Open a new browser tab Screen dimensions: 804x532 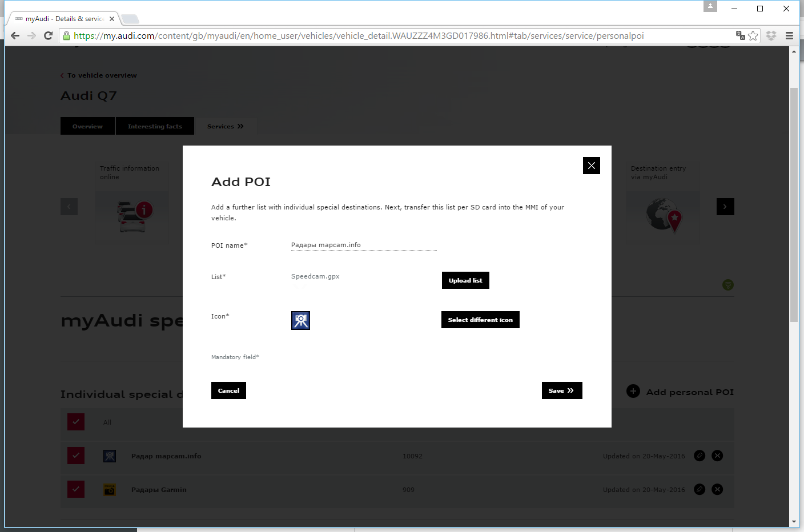point(130,19)
